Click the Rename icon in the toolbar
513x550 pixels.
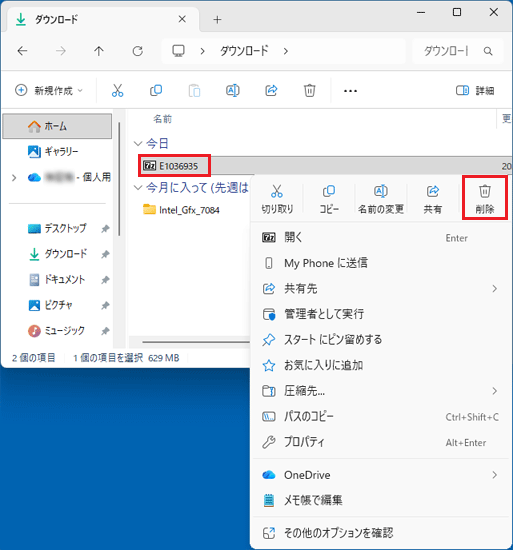click(x=232, y=90)
